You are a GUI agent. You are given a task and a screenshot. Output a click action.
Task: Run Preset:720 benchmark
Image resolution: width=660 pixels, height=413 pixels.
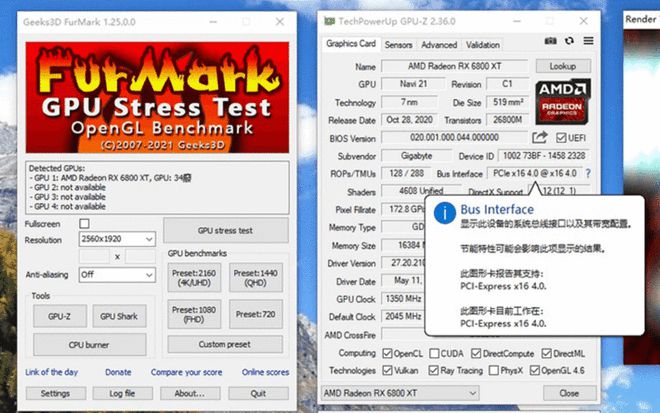coord(255,314)
